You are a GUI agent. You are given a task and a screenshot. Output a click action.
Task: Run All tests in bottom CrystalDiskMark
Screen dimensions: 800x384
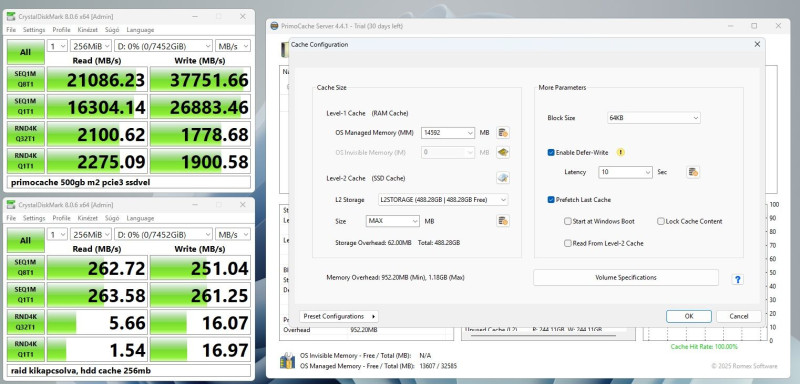pos(26,240)
